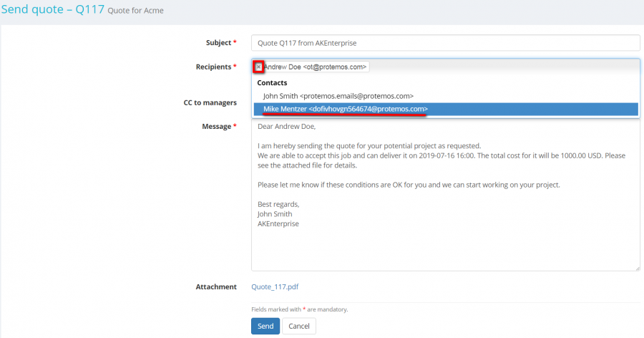Click the Andrew Doe recipient tag

click(x=315, y=67)
